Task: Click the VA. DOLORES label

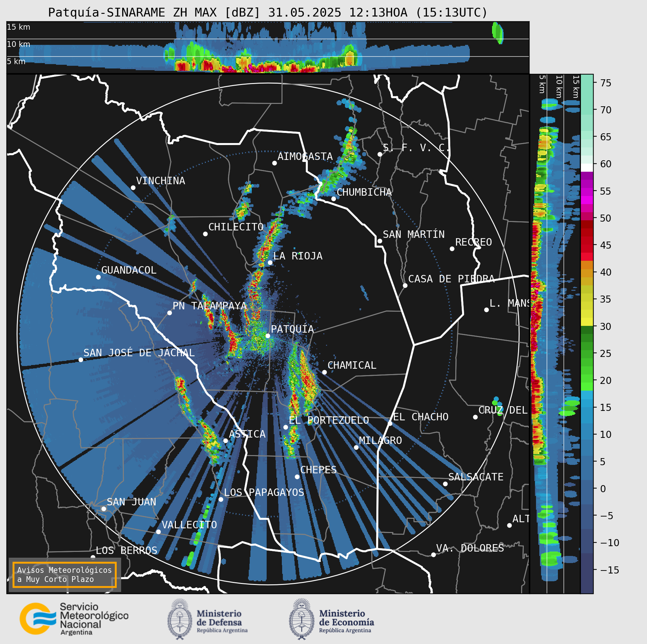Action: coord(470,548)
